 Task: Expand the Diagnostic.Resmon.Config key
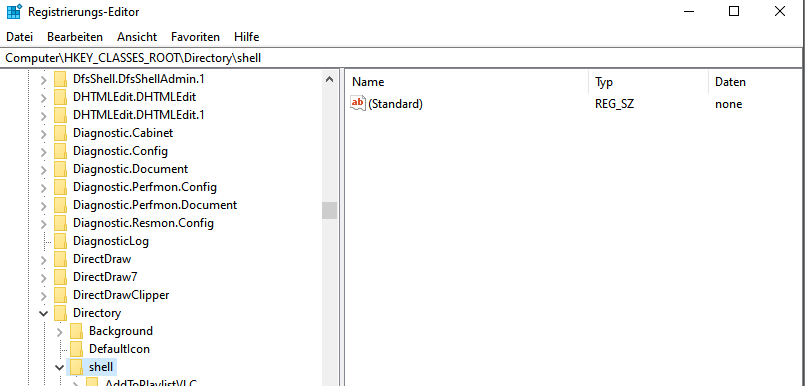coord(44,223)
